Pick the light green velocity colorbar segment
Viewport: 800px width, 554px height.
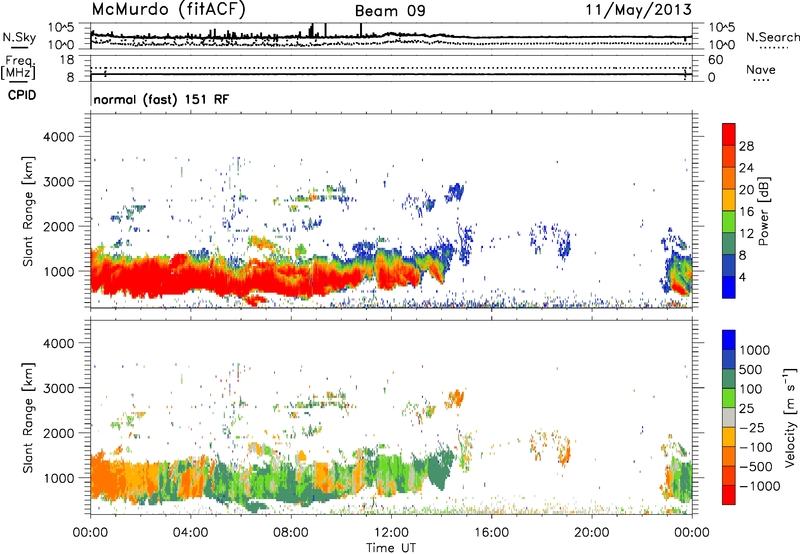coord(729,398)
